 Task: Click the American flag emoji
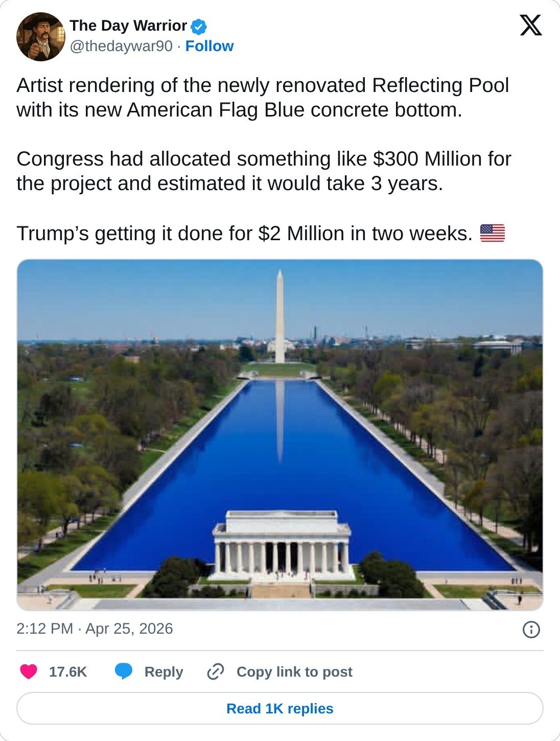coord(492,234)
